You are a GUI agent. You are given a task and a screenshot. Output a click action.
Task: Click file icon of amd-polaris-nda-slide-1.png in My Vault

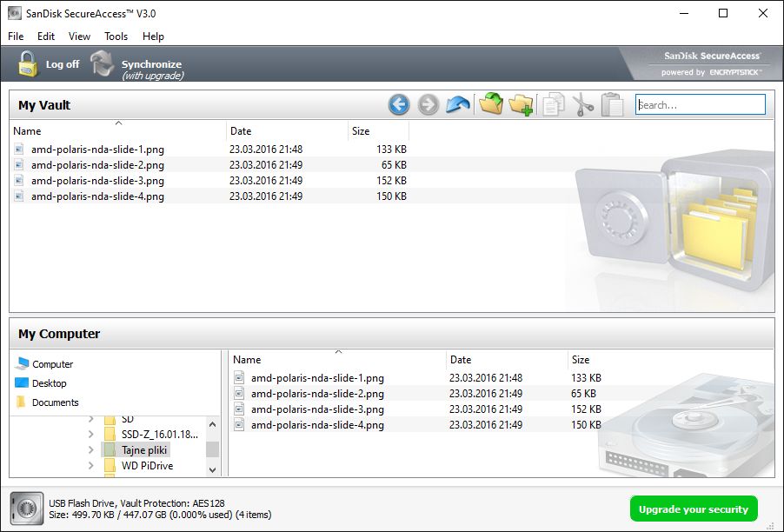click(19, 149)
